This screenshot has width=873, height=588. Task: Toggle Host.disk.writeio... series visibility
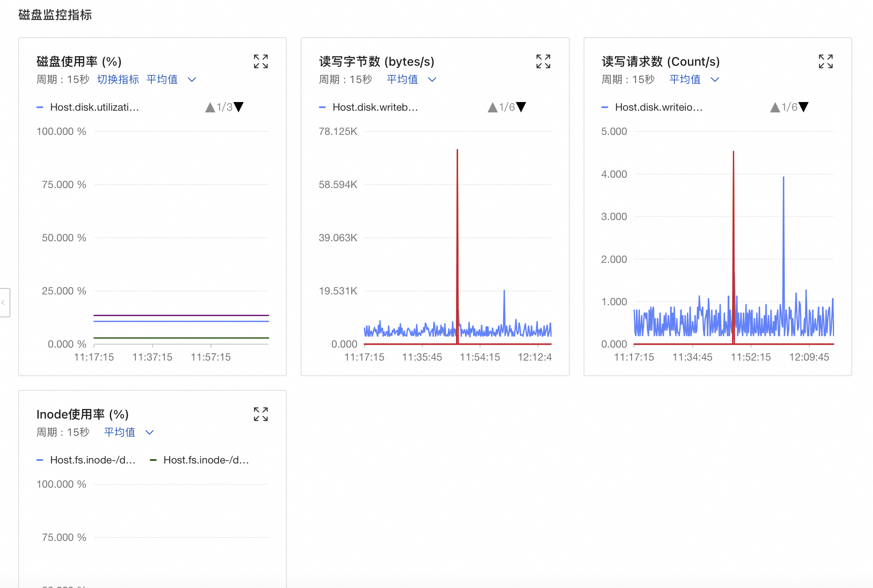(658, 107)
